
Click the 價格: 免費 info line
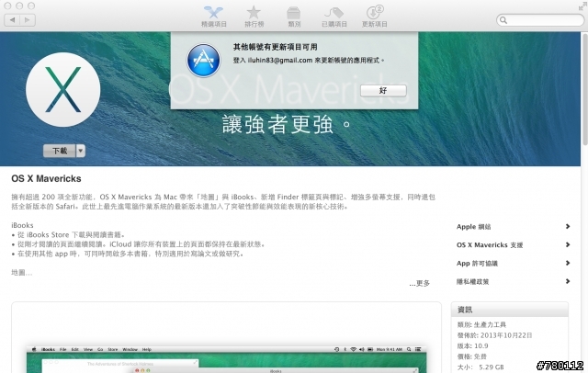471,356
